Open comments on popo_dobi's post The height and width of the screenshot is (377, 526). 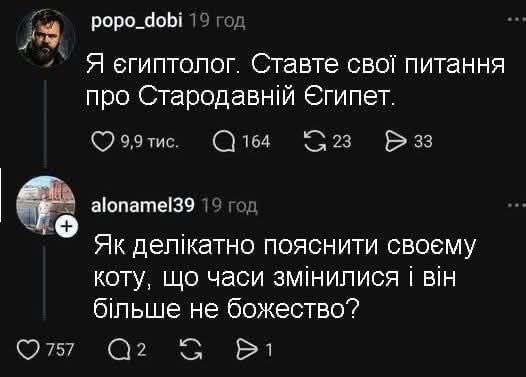(224, 141)
